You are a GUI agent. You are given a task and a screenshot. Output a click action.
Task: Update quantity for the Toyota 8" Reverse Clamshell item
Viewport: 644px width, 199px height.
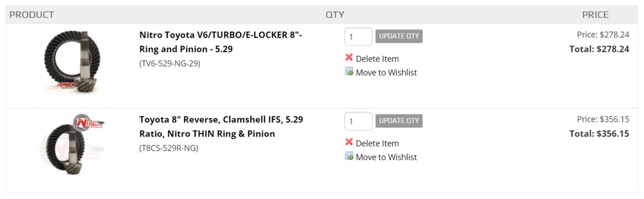click(x=399, y=121)
